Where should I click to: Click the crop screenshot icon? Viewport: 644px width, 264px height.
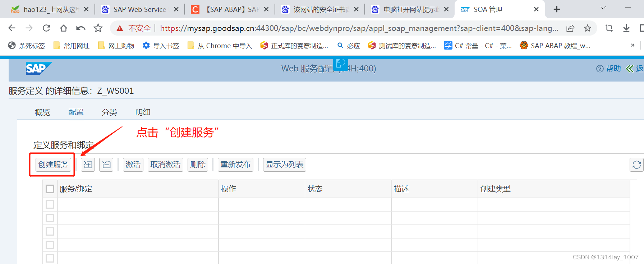coord(609,28)
